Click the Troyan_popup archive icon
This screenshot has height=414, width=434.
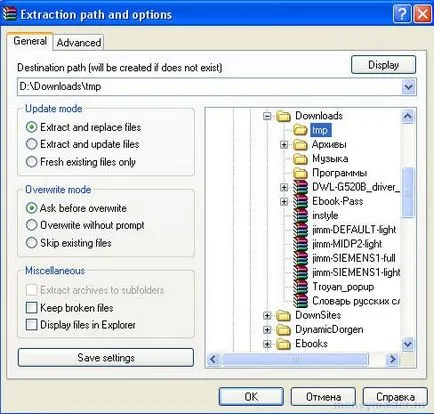tap(300, 287)
